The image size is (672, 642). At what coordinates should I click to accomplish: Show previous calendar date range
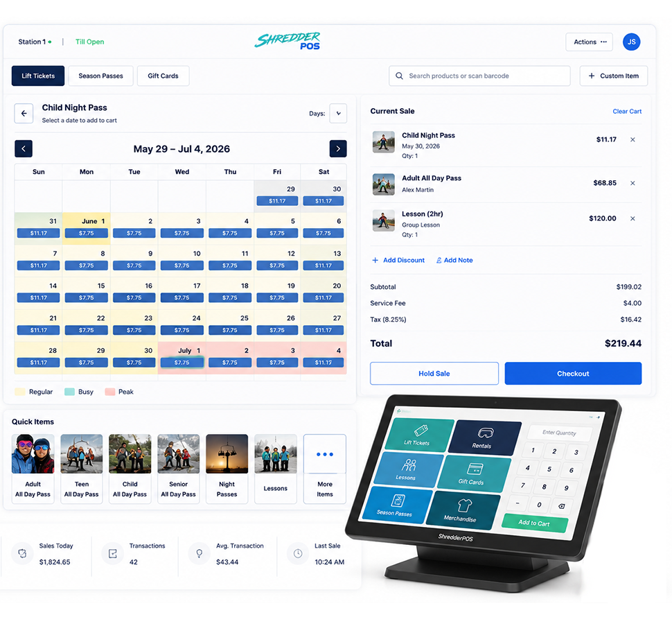[24, 149]
